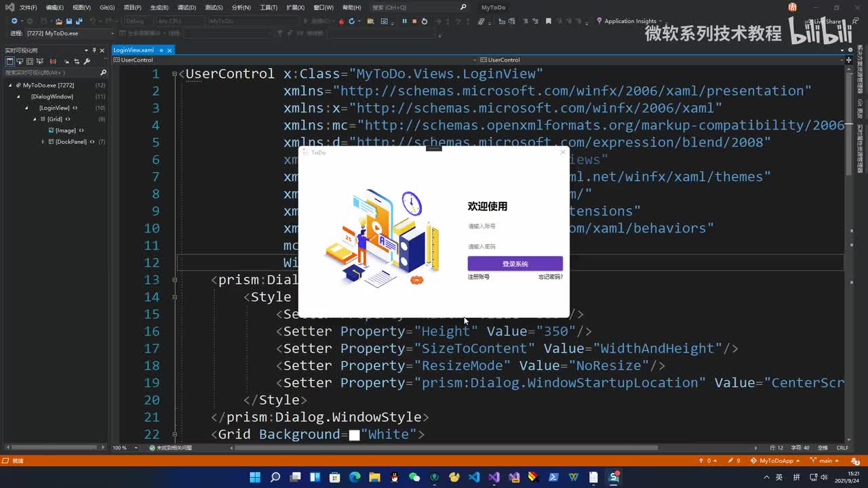Open the 调试(D) menu
This screenshot has width=868, height=488.
click(x=186, y=7)
